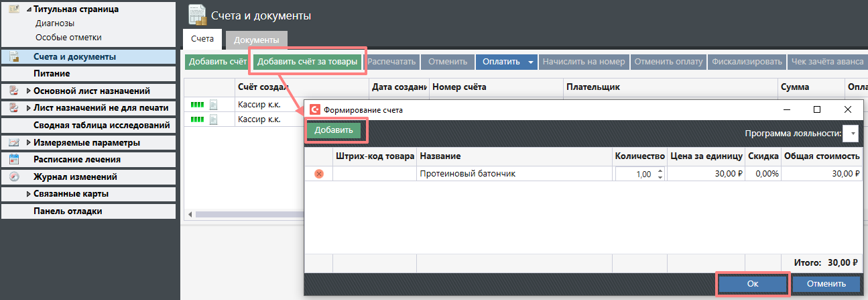Expand Лист назначений не для печати
This screenshot has width=868, height=300.
[x=28, y=107]
